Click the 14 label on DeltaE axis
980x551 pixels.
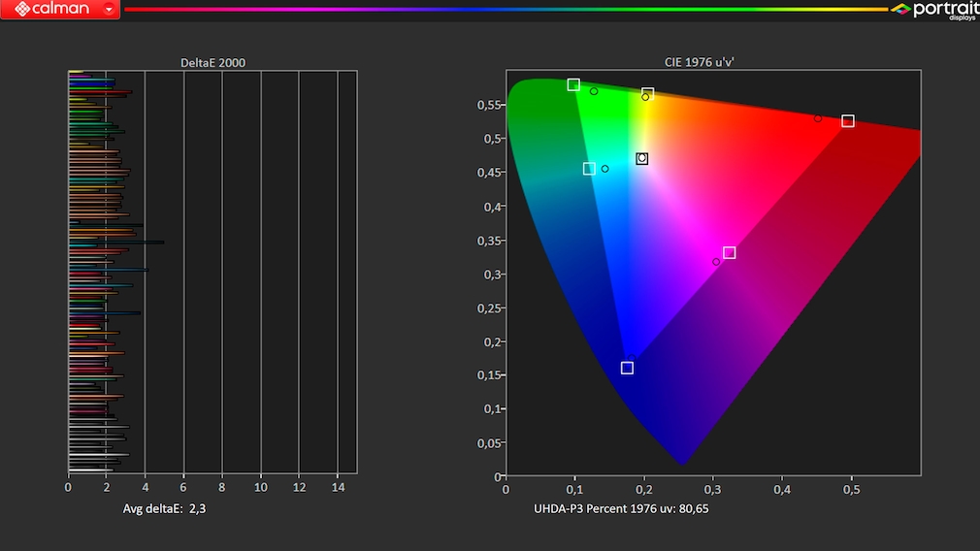point(338,487)
